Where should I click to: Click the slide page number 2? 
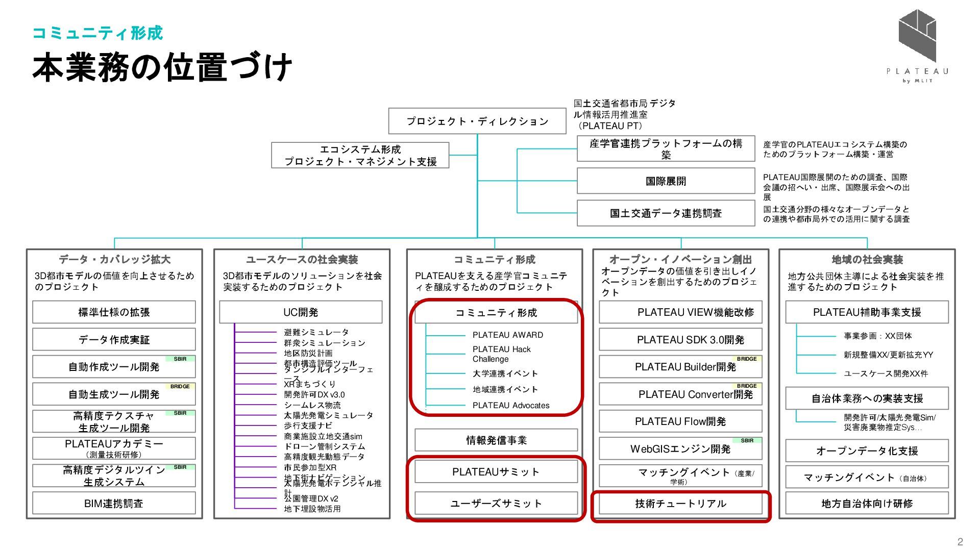click(960, 542)
